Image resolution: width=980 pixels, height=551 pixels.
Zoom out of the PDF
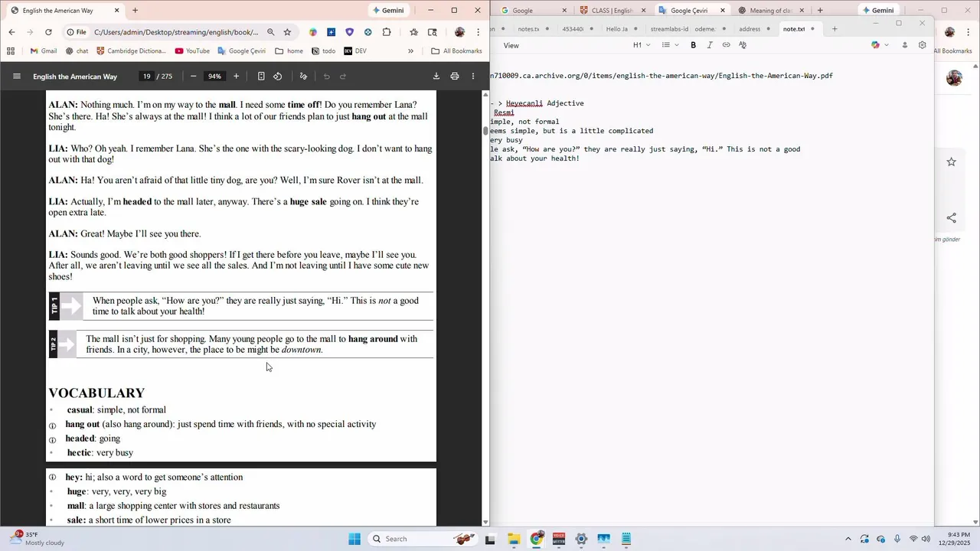pyautogui.click(x=193, y=77)
